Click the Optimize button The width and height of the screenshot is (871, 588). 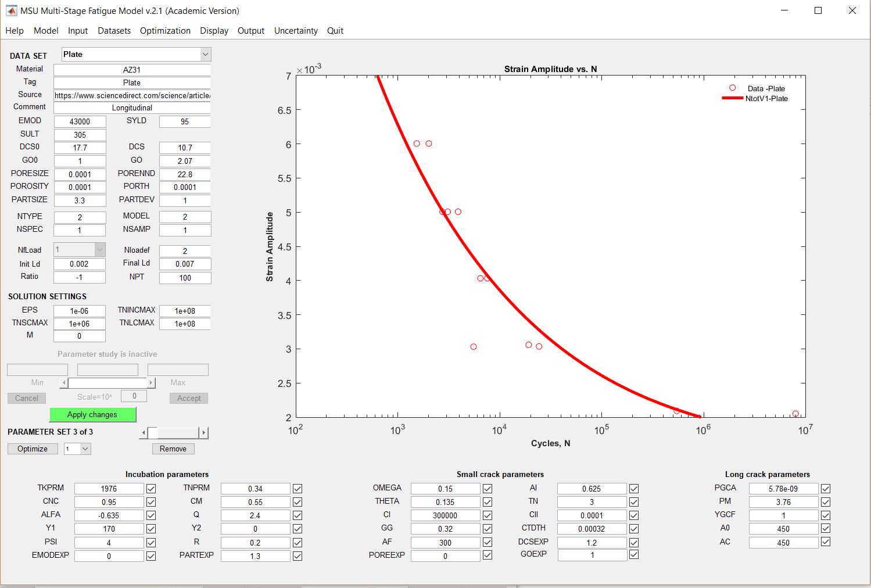point(33,449)
